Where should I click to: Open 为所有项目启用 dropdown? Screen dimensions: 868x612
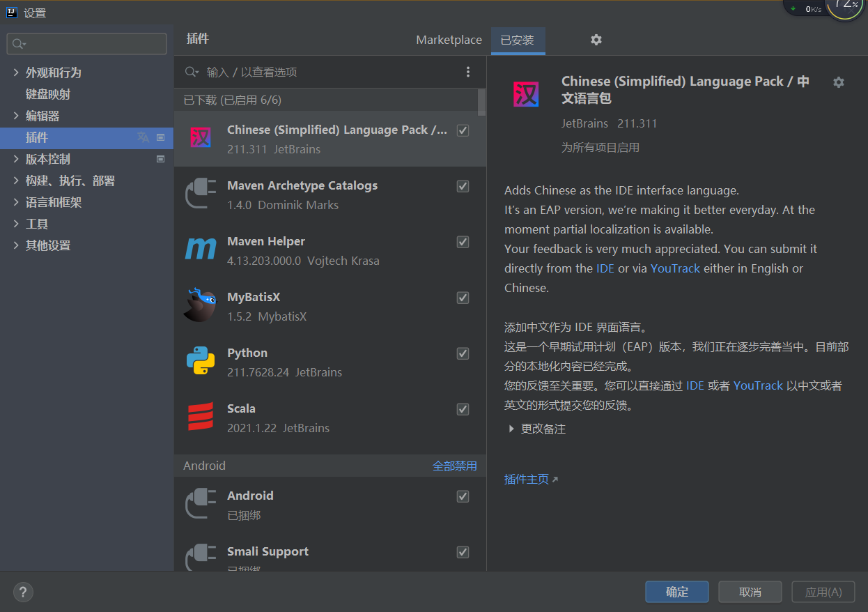pos(600,148)
